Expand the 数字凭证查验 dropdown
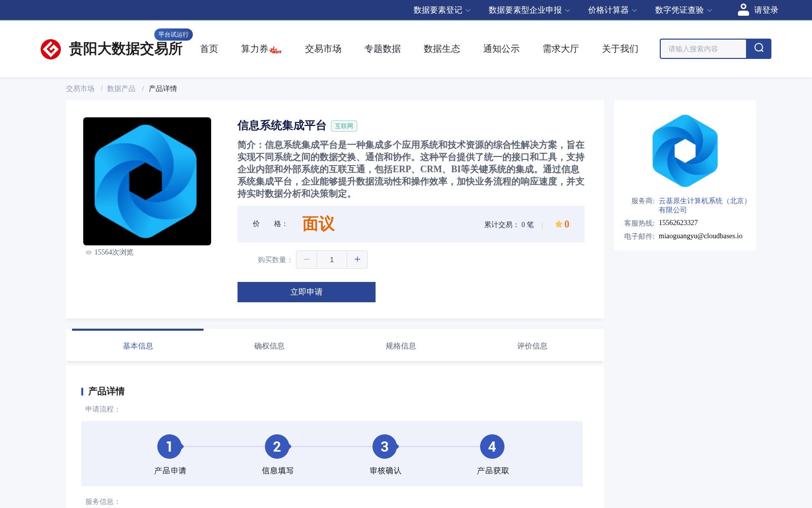This screenshot has height=508, width=812. click(684, 10)
